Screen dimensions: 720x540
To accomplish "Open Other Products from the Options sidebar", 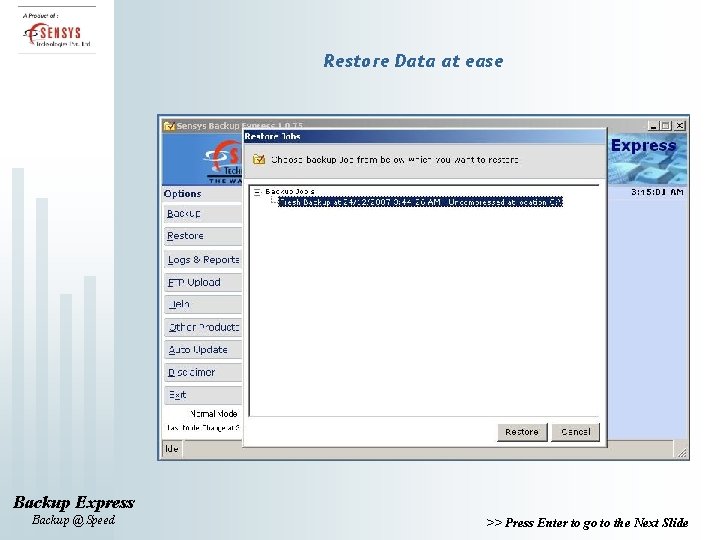I will pyautogui.click(x=203, y=327).
